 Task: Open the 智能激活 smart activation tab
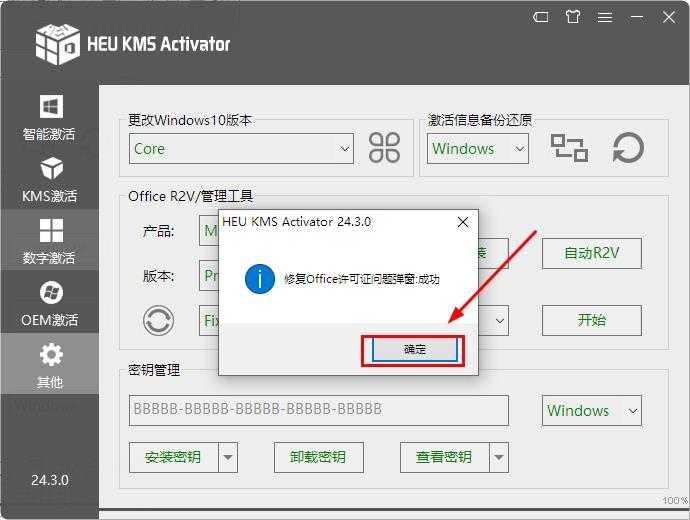click(x=49, y=118)
